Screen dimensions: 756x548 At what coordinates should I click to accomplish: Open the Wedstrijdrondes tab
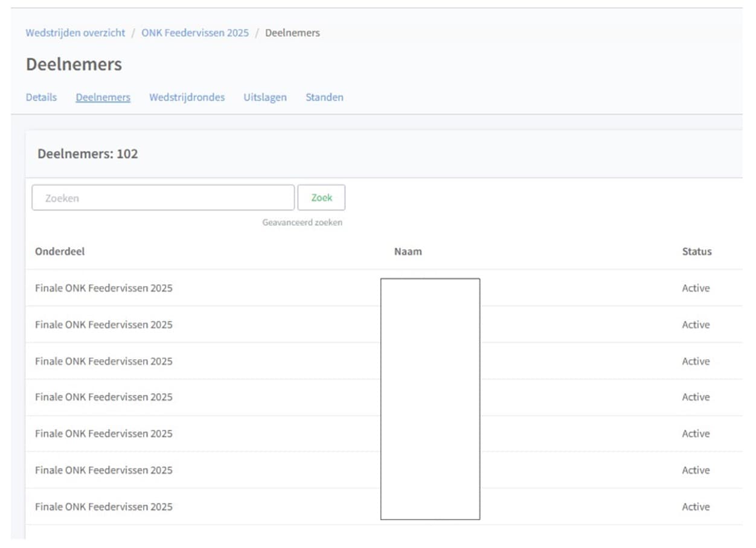point(187,97)
